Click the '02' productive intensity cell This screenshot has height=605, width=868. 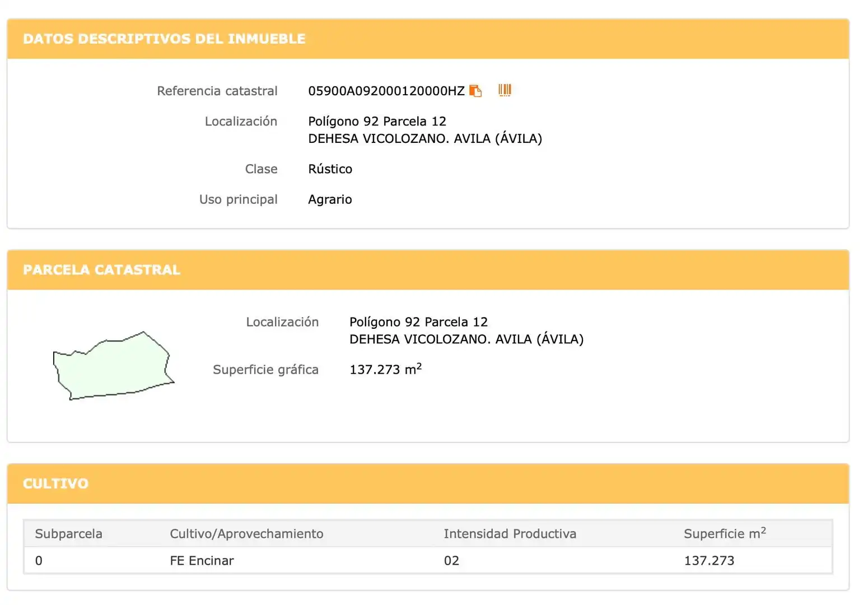point(451,561)
